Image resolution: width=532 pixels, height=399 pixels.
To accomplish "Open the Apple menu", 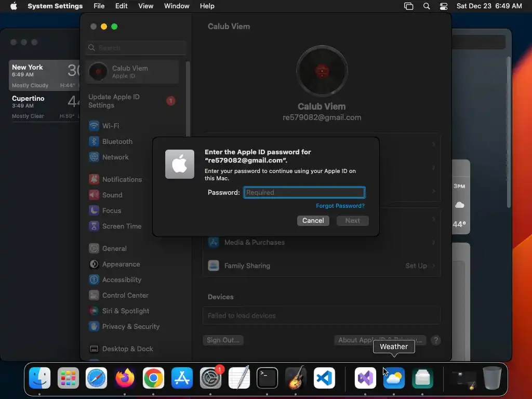I will coord(14,6).
